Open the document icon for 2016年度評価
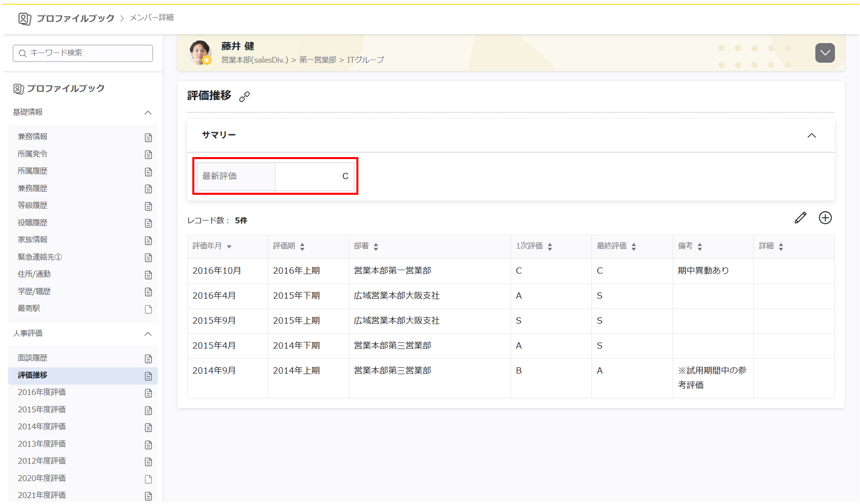Image resolution: width=860 pixels, height=504 pixels. [148, 393]
